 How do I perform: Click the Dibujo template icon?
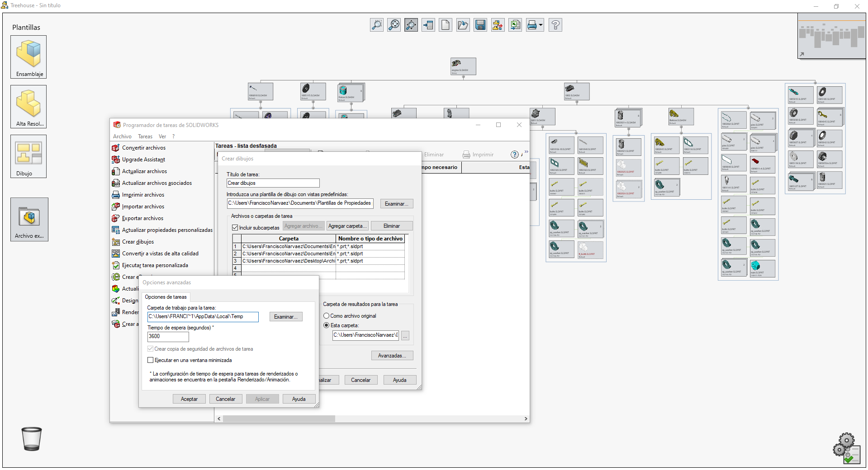tap(28, 154)
